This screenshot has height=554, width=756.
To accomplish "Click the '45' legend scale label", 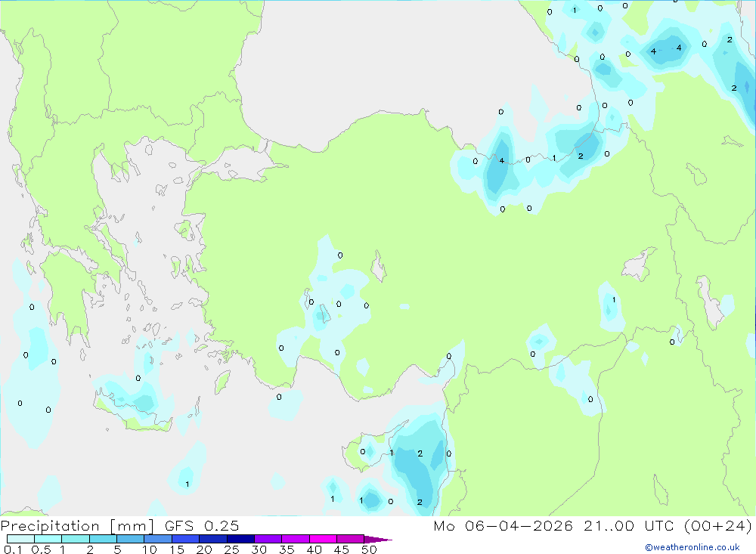I will pos(342,549).
